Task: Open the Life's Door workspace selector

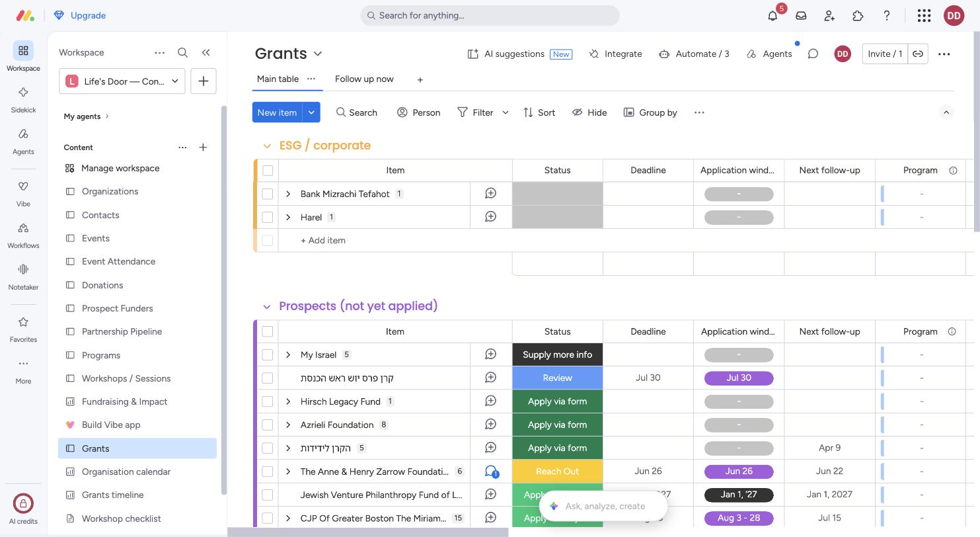Action: point(122,81)
